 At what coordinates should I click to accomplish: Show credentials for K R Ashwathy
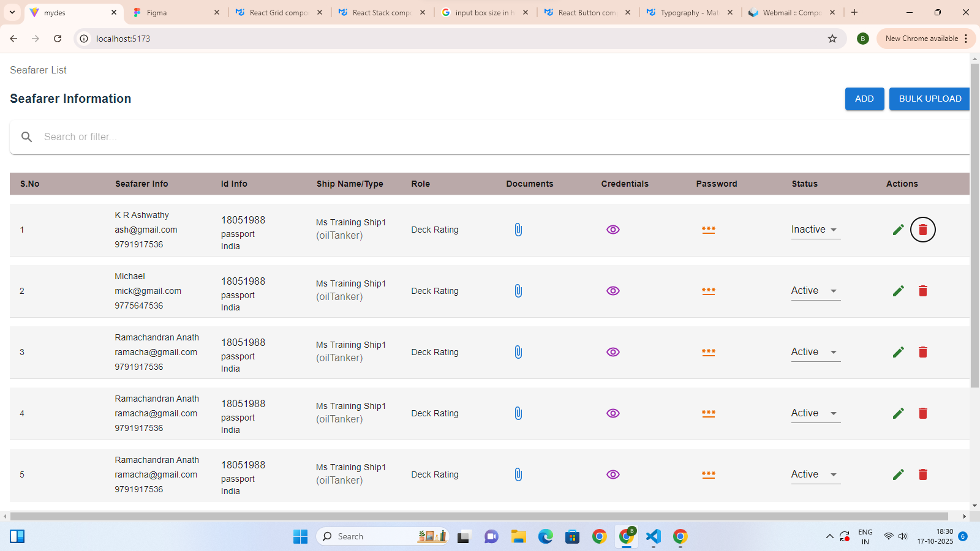[612, 230]
